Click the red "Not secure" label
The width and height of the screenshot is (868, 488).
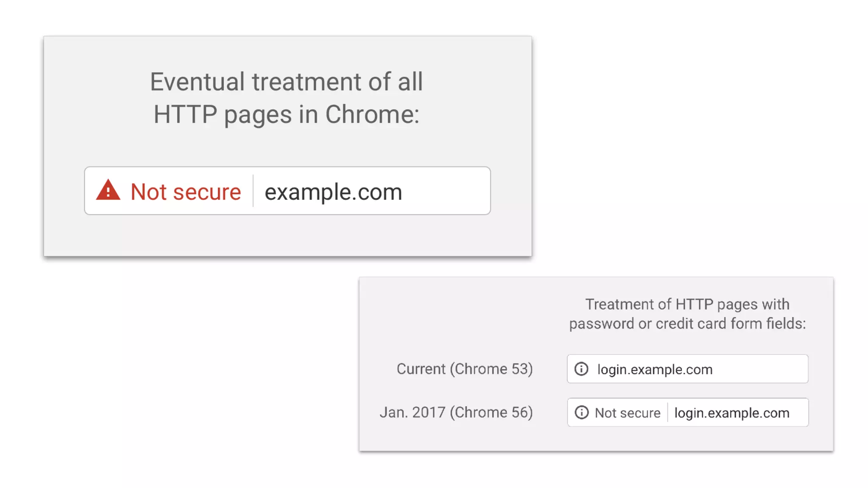coord(186,192)
